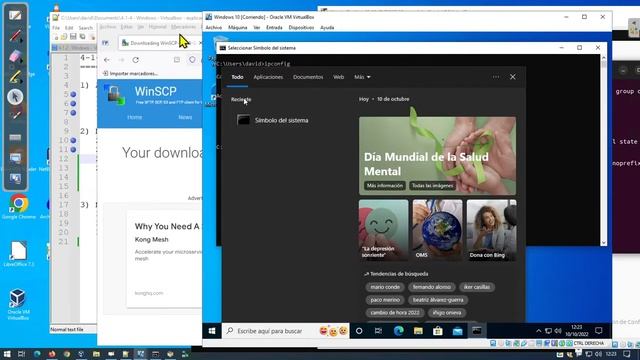Click the command prompt icon in the VM taskbar
Viewport: 640px width, 360px height.
coord(477,331)
